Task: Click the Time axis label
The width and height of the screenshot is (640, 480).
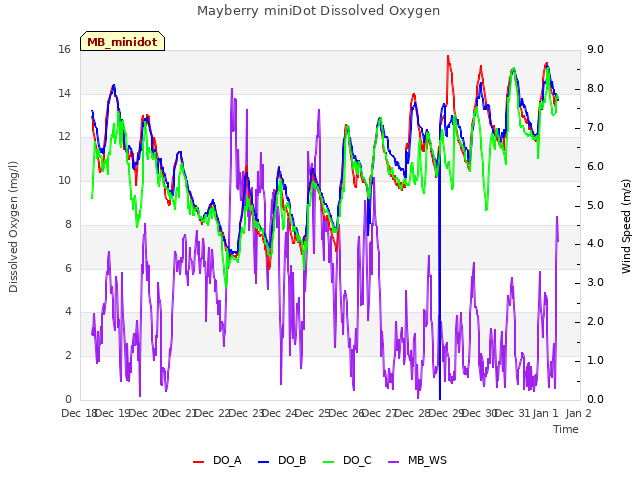Action: [566, 429]
